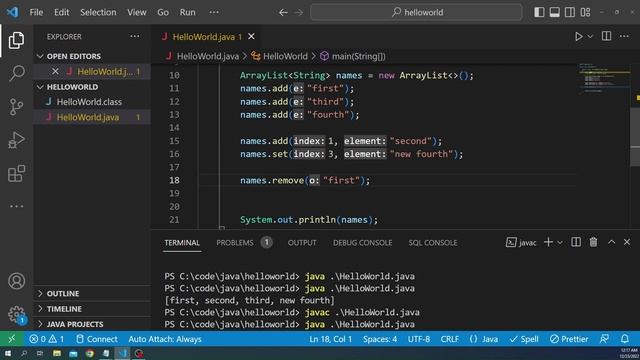640x360 pixels.
Task: Open the Explorer view in activity bar
Action: [x=16, y=40]
